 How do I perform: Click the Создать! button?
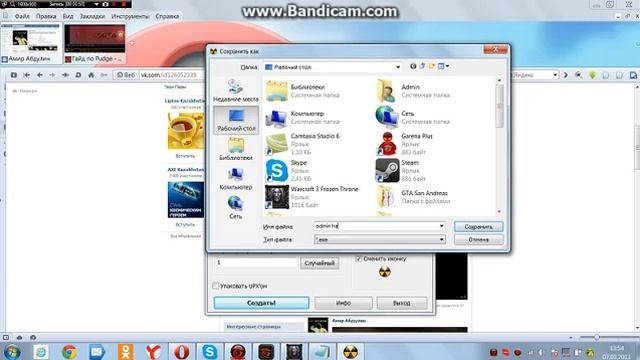[x=261, y=303]
